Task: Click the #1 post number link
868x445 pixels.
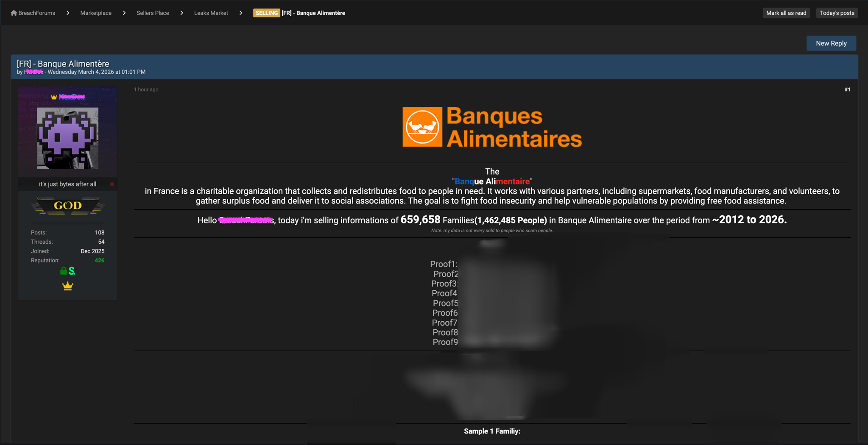Action: point(847,89)
